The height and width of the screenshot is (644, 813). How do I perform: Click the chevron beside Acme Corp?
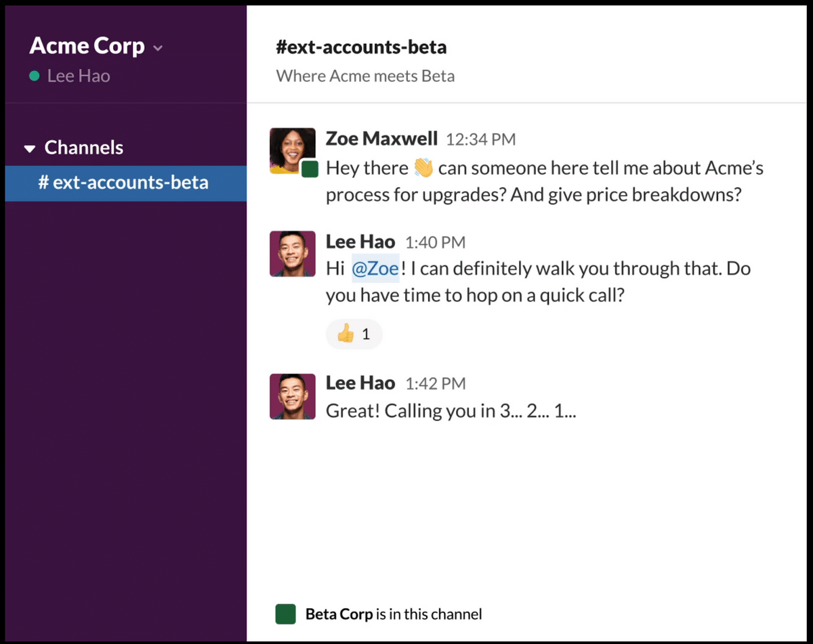point(158,48)
